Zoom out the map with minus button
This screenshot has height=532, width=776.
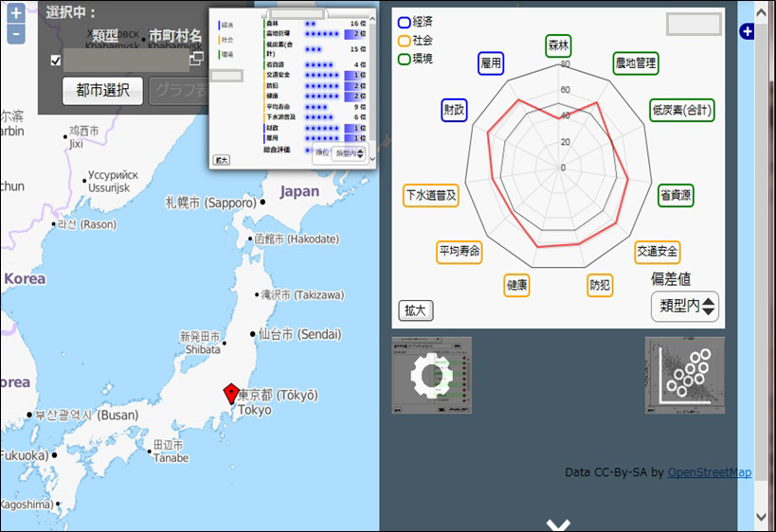pos(16,35)
